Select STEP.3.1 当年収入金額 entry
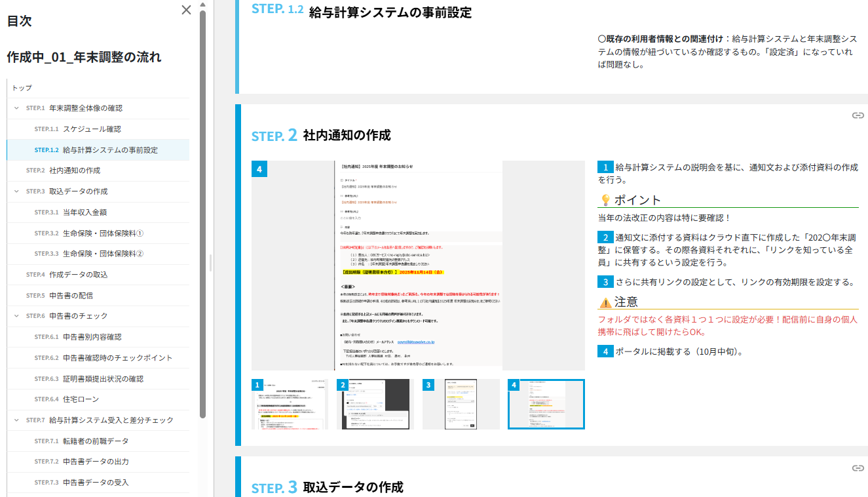Image resolution: width=868 pixels, height=497 pixels. tap(85, 212)
